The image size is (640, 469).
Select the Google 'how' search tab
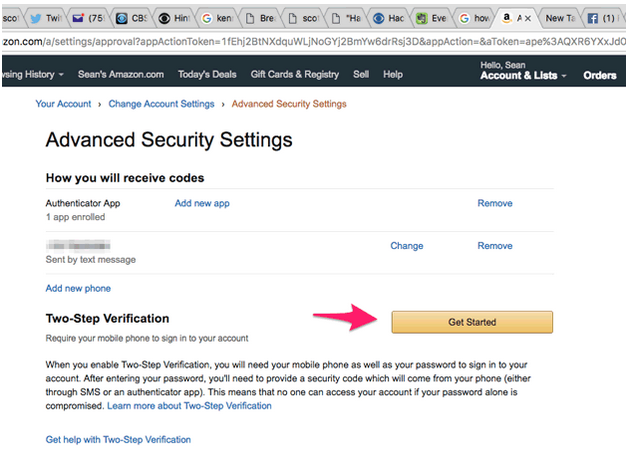click(x=474, y=18)
